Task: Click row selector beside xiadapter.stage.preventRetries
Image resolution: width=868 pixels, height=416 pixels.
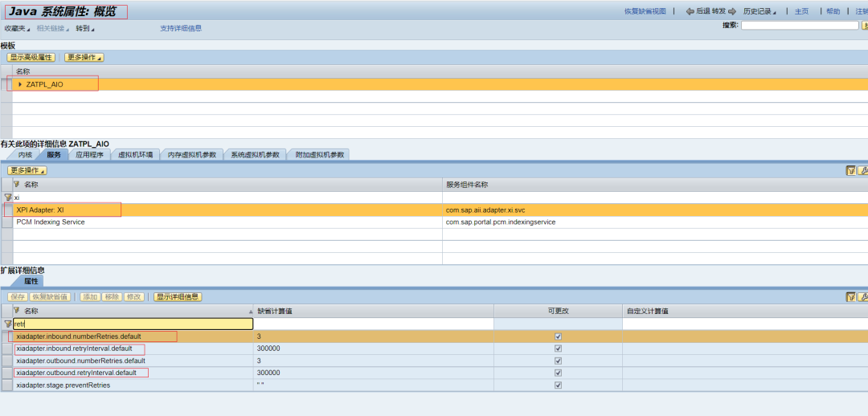Action: click(6, 385)
